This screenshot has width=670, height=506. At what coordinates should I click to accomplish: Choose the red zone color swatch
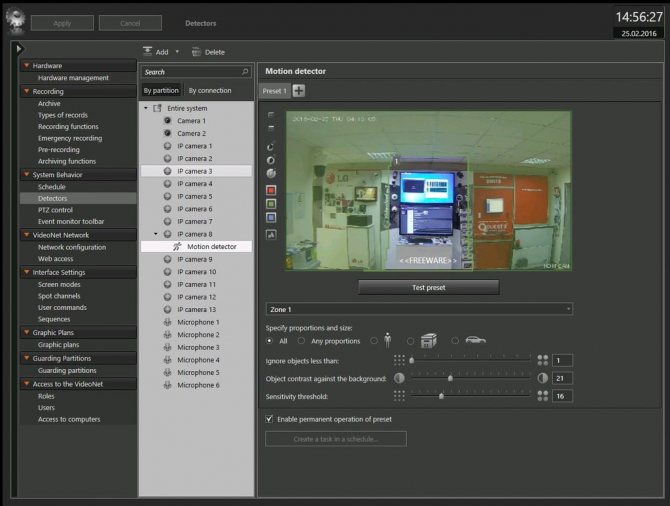tap(271, 190)
